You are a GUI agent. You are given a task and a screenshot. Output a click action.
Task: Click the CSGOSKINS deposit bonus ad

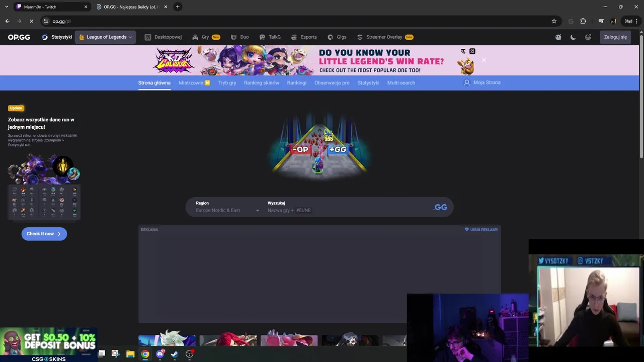[48, 345]
